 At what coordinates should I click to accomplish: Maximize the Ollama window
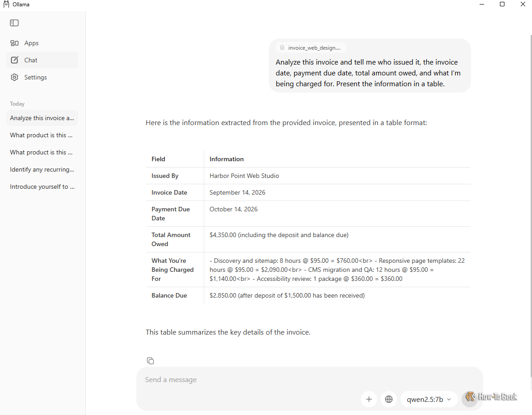(x=502, y=5)
